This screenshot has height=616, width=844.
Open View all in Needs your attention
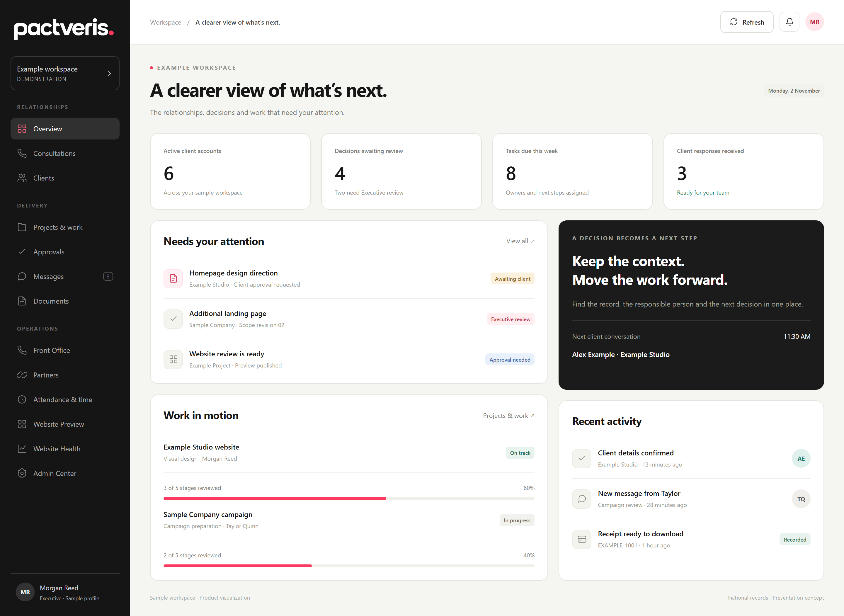coord(520,241)
